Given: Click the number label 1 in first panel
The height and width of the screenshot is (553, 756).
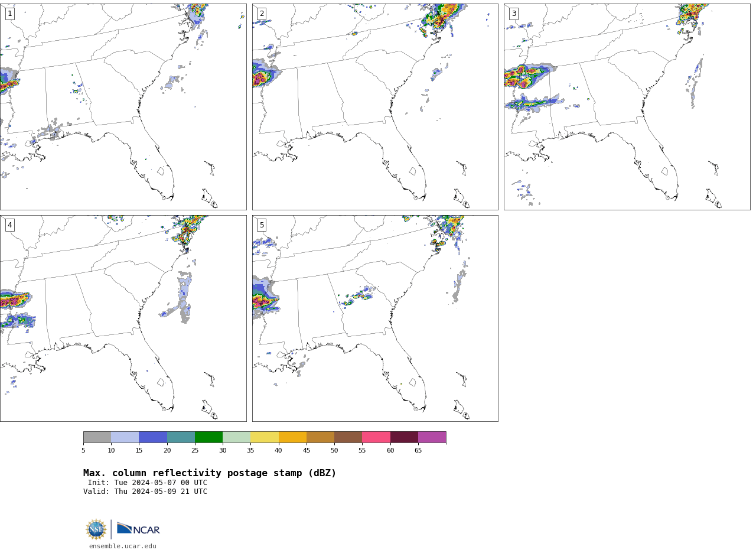Looking at the screenshot, I should click(10, 14).
